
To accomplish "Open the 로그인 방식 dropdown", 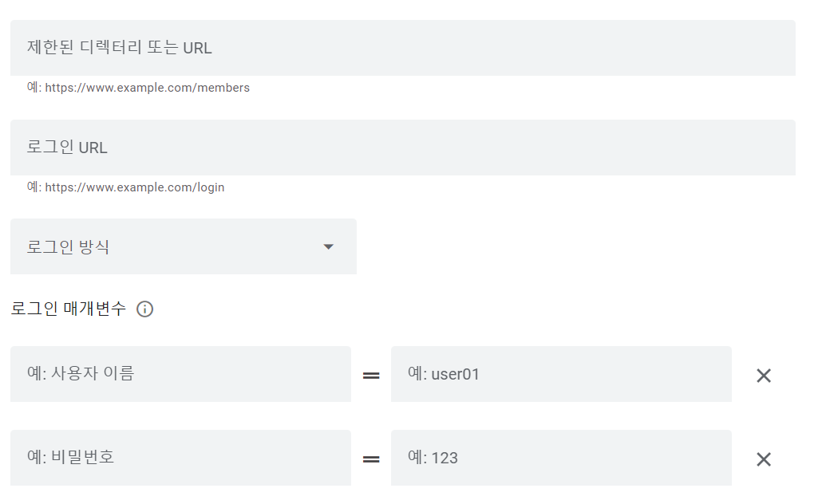I will pyautogui.click(x=183, y=246).
